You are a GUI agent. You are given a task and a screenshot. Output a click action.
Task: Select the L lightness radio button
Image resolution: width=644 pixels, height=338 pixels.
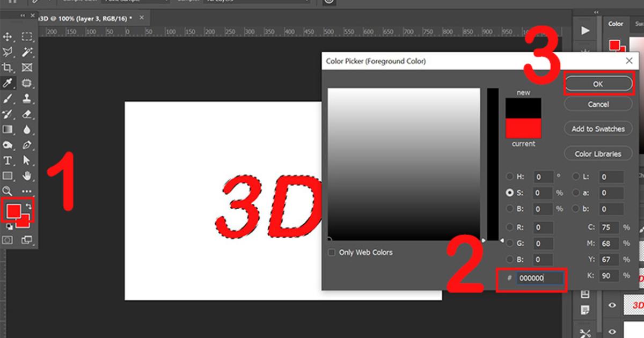pyautogui.click(x=576, y=177)
